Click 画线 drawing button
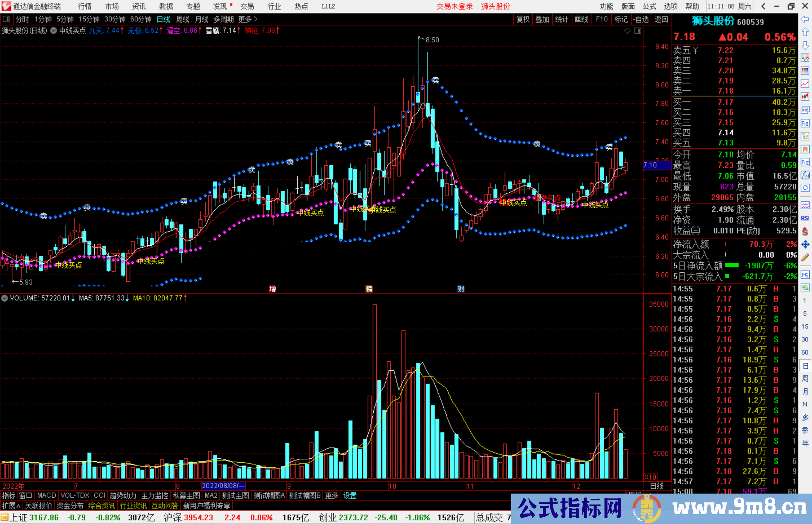The width and height of the screenshot is (812, 524). click(582, 19)
